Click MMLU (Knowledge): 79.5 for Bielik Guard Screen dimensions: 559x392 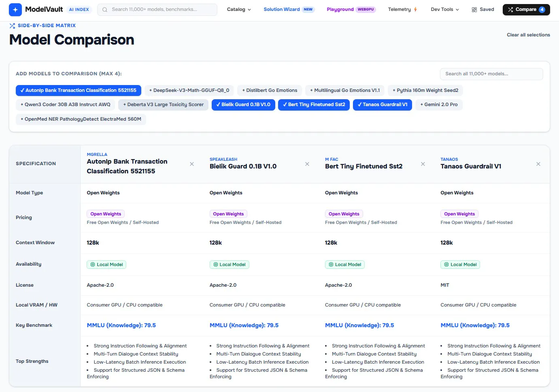(244, 325)
